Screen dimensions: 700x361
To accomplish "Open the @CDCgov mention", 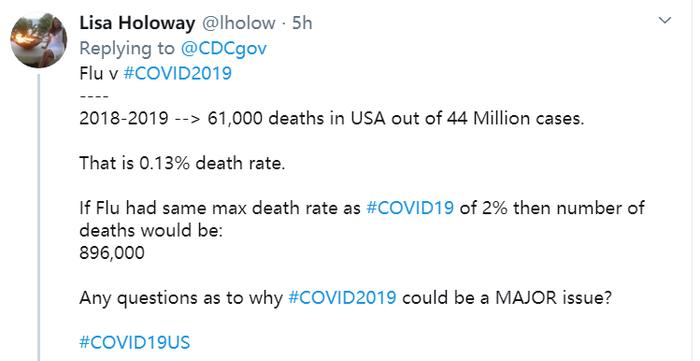I will [x=223, y=49].
